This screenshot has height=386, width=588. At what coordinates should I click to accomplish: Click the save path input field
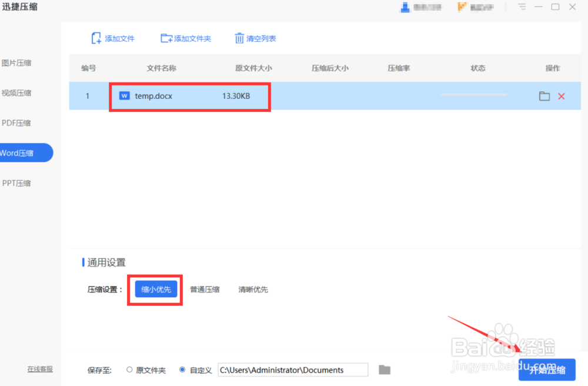pos(292,370)
